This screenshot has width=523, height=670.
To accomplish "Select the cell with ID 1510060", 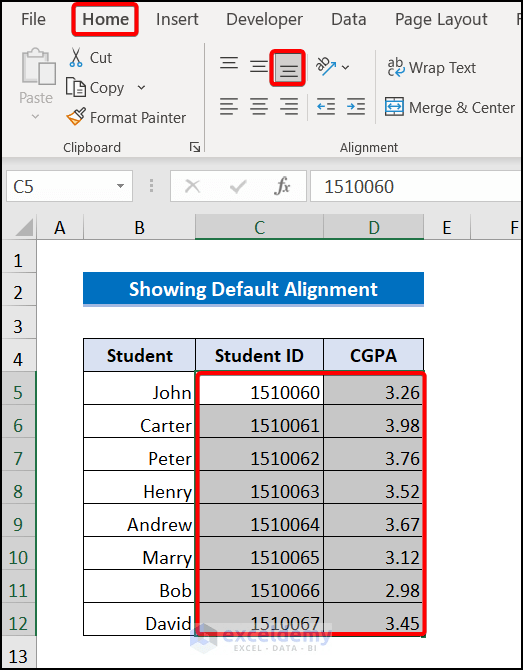I will (259, 388).
